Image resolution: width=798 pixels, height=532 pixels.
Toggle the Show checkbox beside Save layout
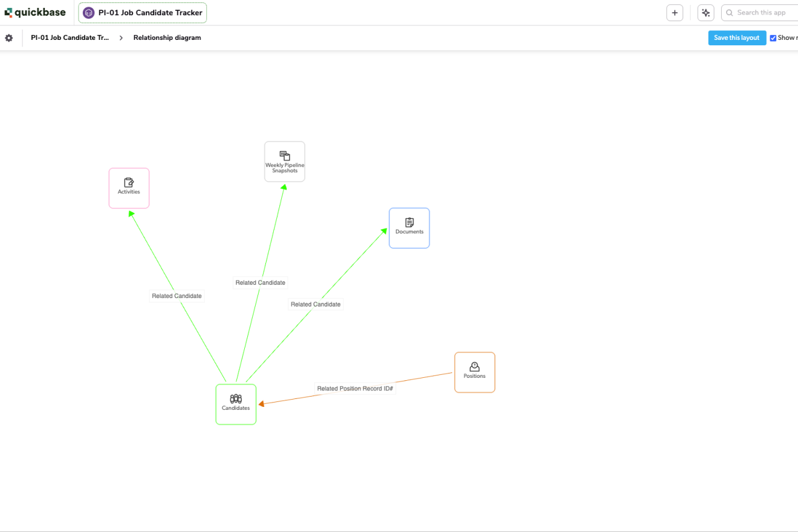[x=773, y=38]
